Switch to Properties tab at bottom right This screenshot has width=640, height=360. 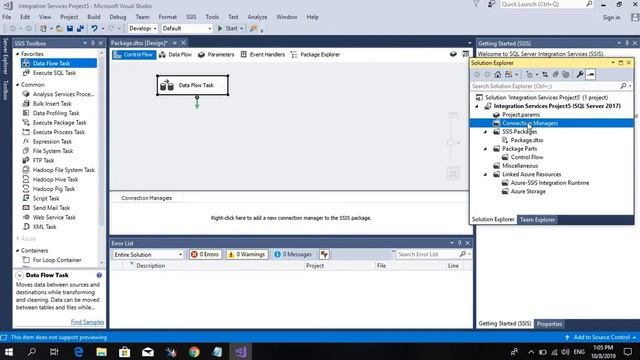(549, 324)
